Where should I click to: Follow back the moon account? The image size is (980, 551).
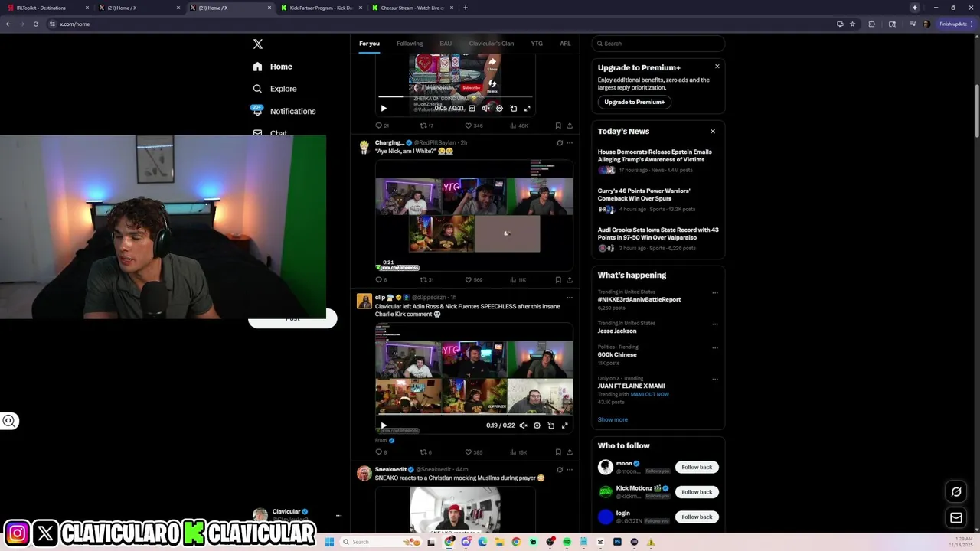697,468
